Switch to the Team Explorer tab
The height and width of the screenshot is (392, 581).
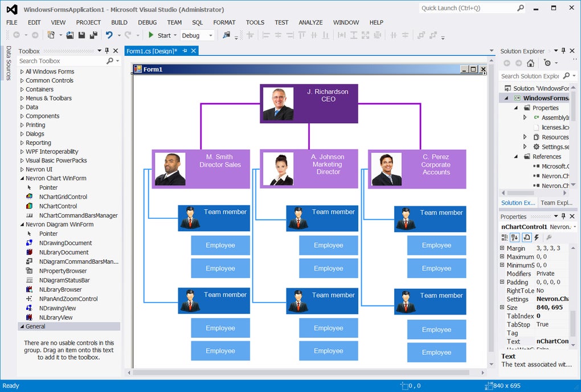point(557,202)
